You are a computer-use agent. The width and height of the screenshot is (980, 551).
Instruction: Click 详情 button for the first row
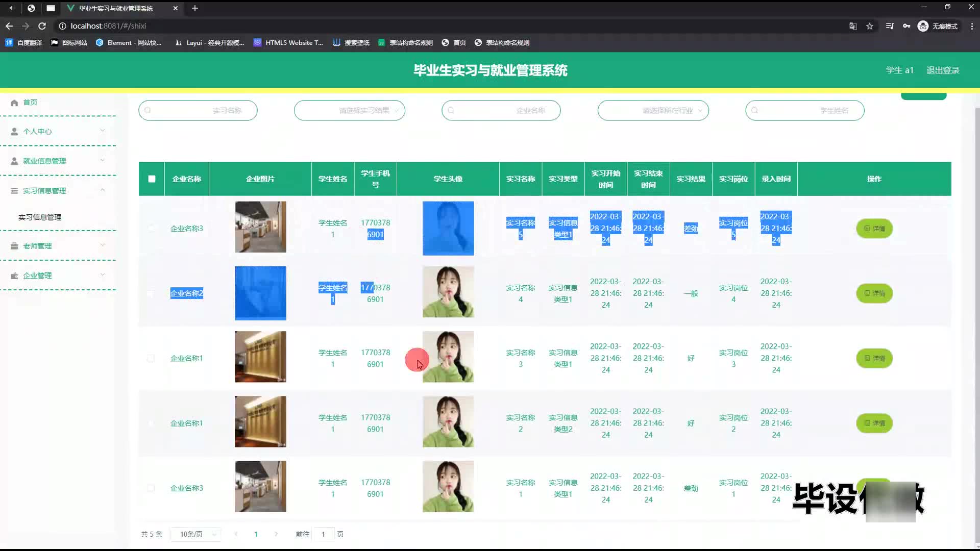click(874, 229)
